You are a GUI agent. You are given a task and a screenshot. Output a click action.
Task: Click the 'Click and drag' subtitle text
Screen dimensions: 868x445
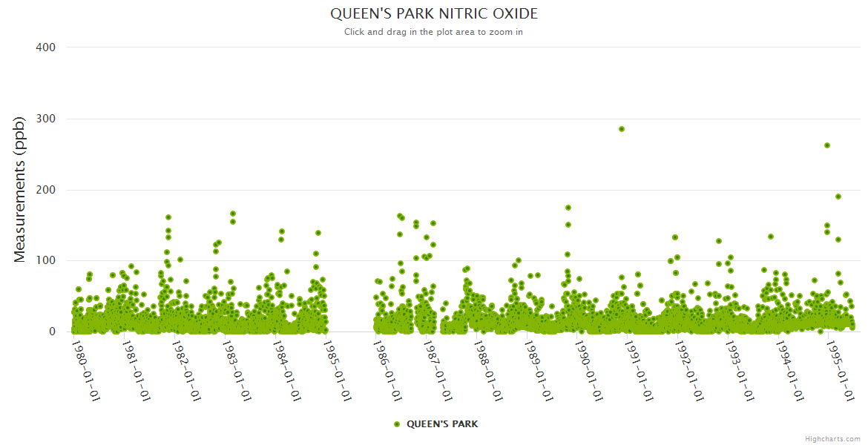pos(434,32)
